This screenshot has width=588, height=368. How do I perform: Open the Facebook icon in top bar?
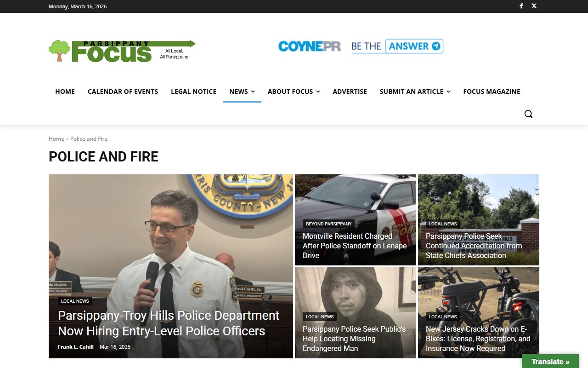(521, 6)
